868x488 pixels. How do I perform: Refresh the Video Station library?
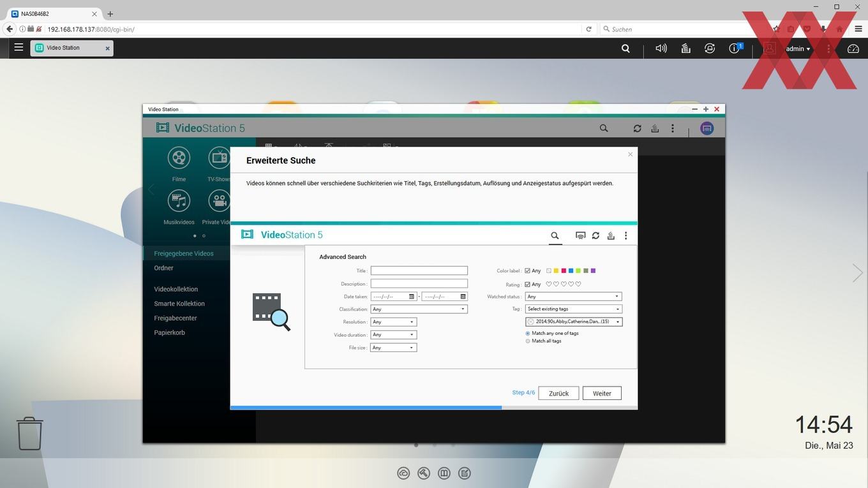(x=637, y=128)
